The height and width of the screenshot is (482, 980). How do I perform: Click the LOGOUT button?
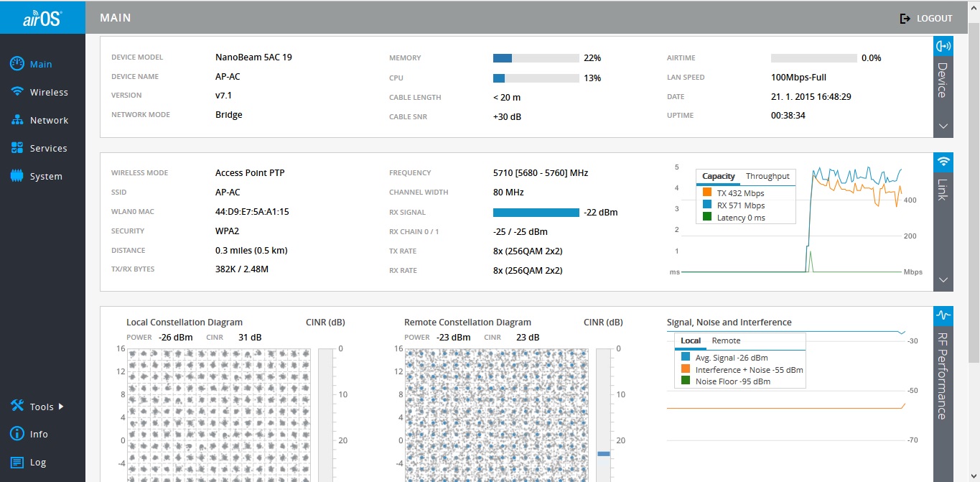click(926, 19)
